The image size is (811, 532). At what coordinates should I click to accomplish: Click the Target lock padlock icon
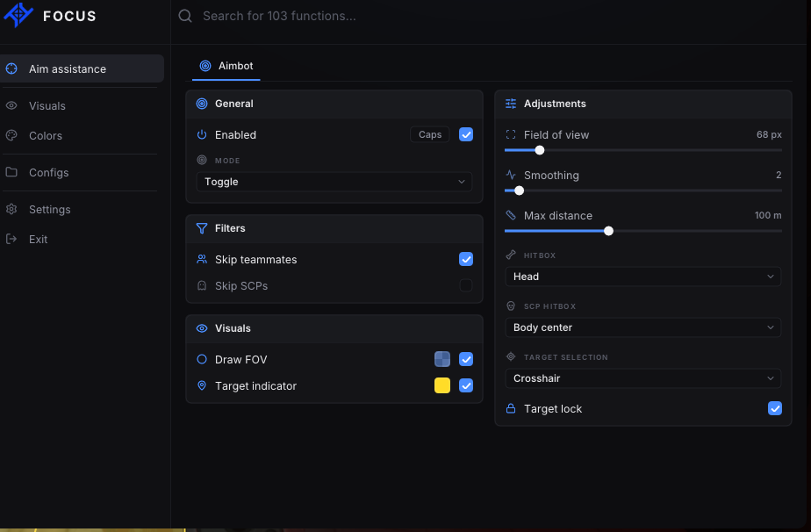click(511, 408)
